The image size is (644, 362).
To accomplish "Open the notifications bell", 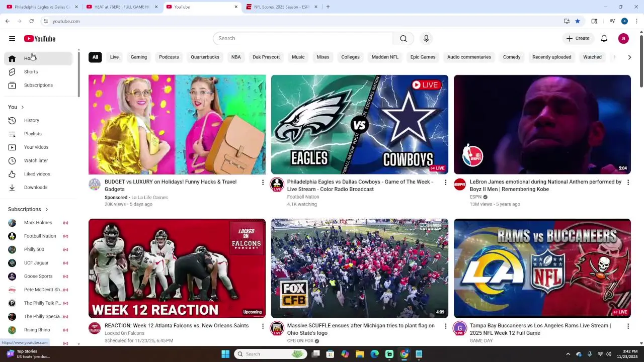I will [604, 39].
